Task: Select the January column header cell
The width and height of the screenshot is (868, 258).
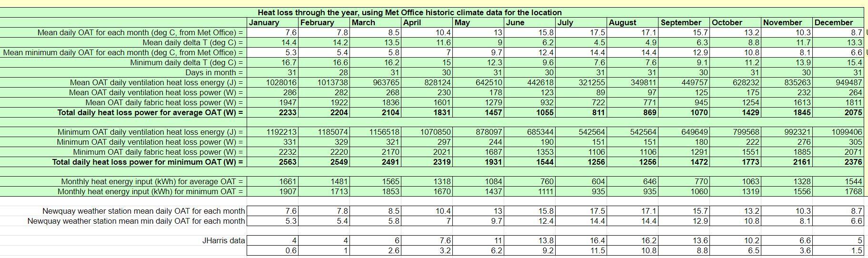Action: point(272,22)
